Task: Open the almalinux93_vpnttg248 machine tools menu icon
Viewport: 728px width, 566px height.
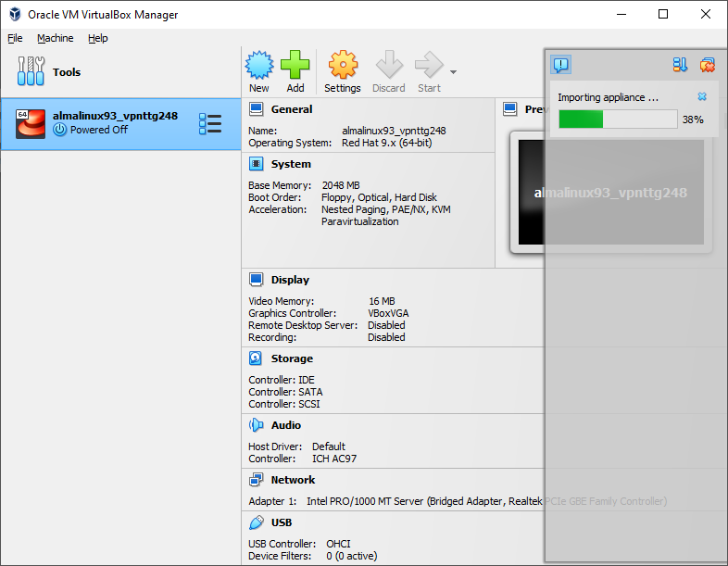Action: tap(210, 124)
